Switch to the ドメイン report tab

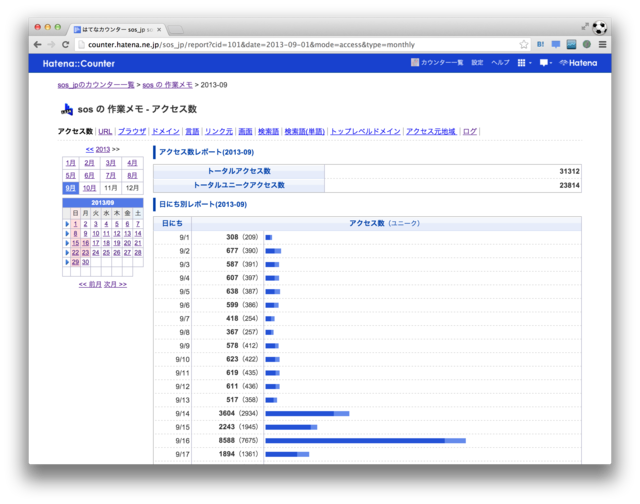pos(165,131)
